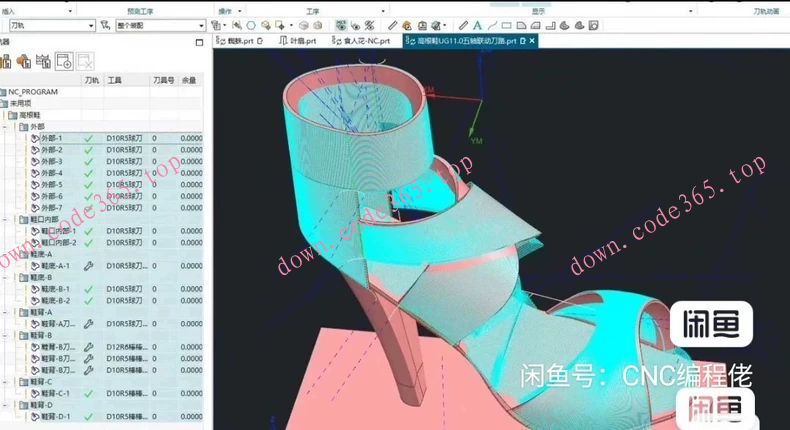Switch to the 食人花-NC.prt tab
This screenshot has height=430, width=790.
[364, 41]
